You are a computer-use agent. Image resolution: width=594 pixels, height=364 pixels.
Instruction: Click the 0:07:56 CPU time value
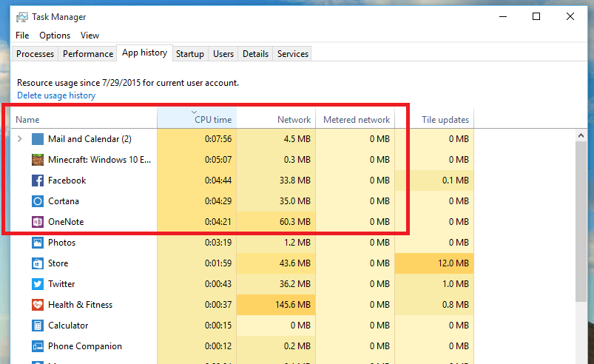coord(218,139)
